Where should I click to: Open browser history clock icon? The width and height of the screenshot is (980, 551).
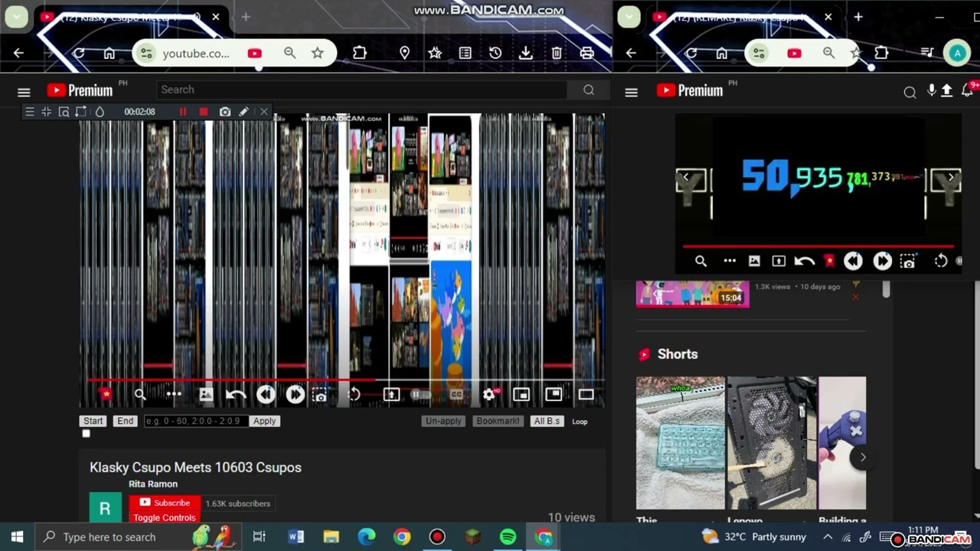pyautogui.click(x=495, y=53)
